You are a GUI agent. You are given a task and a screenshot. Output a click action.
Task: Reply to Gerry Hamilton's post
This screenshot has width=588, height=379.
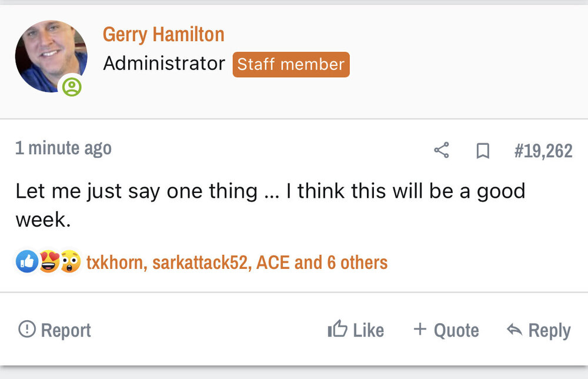point(539,330)
